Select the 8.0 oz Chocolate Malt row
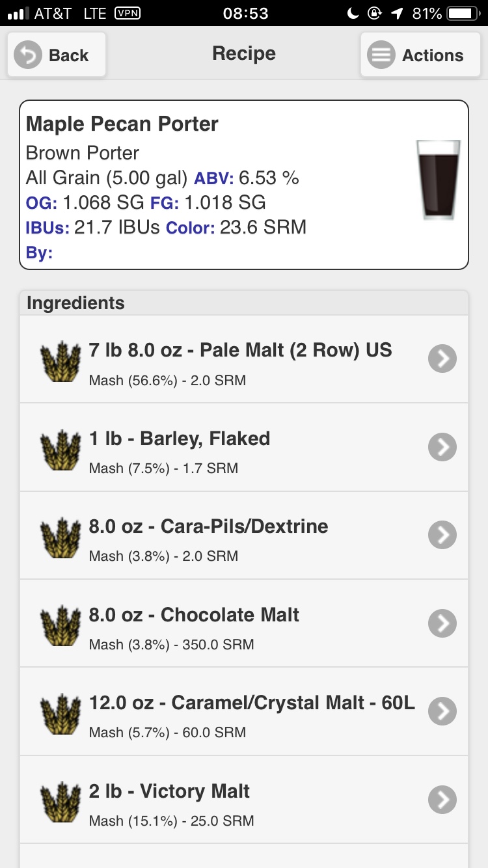488x868 pixels. click(x=244, y=623)
